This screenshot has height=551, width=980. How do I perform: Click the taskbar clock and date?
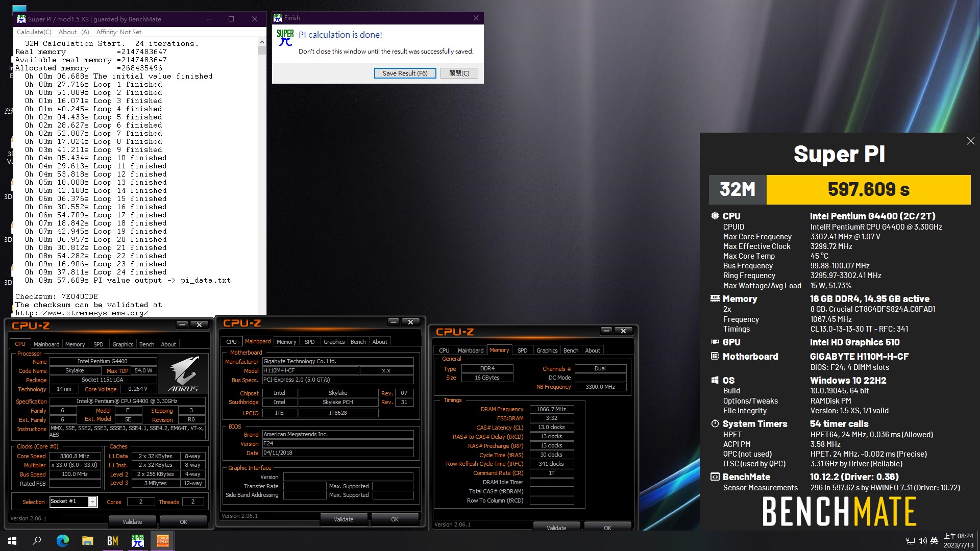[959, 541]
